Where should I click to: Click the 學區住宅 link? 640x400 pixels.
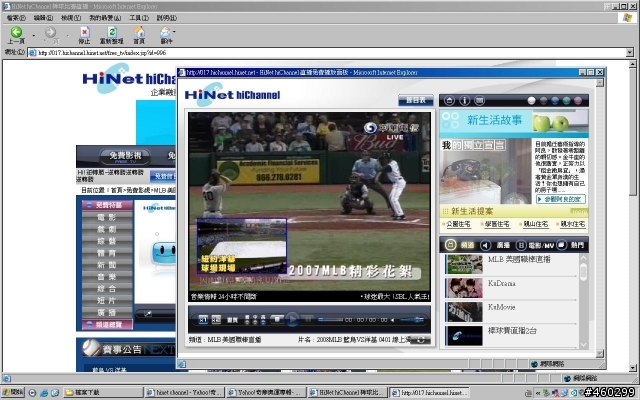point(497,224)
